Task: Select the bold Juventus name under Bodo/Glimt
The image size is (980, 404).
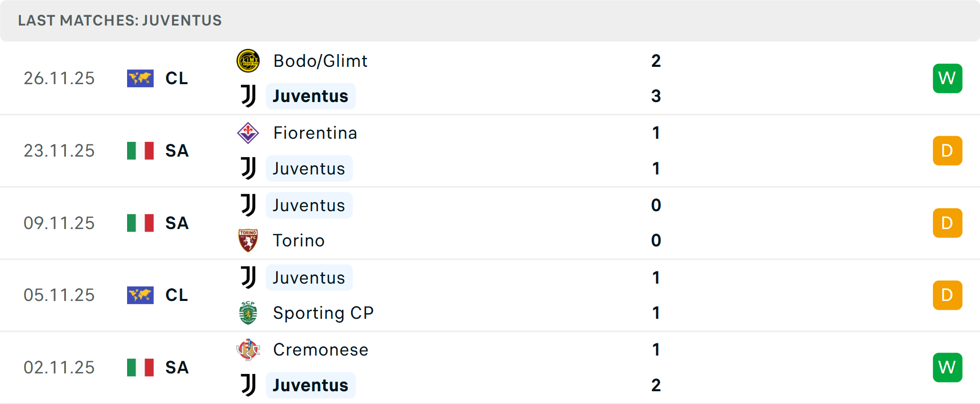Action: pyautogui.click(x=310, y=96)
